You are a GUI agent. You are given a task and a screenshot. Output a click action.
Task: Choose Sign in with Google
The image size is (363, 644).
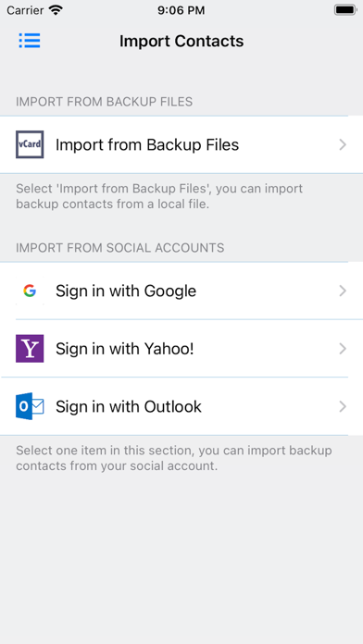(181, 291)
